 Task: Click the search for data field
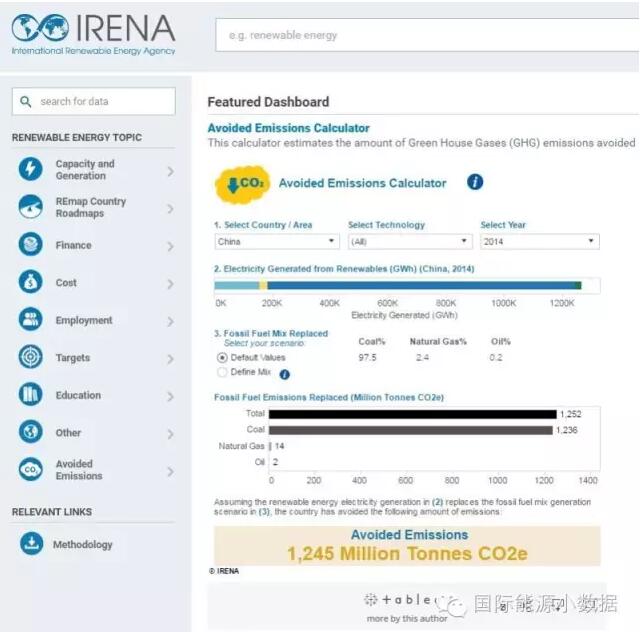(x=93, y=101)
